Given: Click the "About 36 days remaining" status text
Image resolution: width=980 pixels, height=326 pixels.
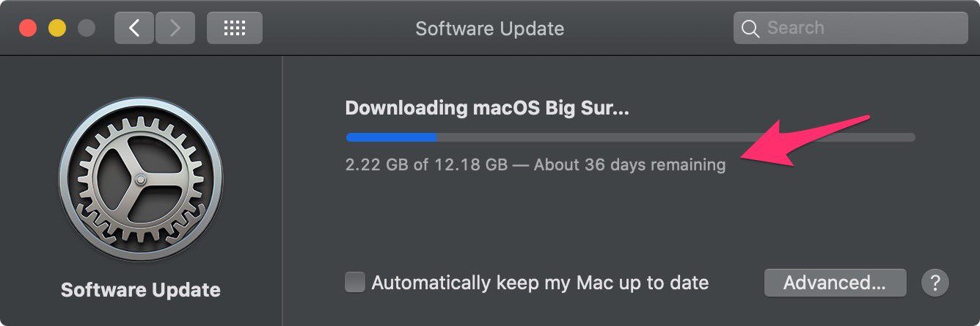Looking at the screenshot, I should tap(629, 164).
